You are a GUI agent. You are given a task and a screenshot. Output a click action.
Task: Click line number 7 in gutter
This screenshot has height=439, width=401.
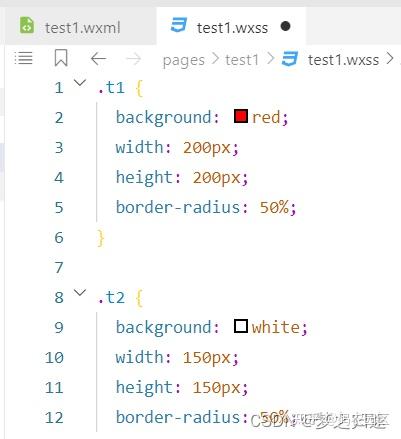pyautogui.click(x=59, y=267)
